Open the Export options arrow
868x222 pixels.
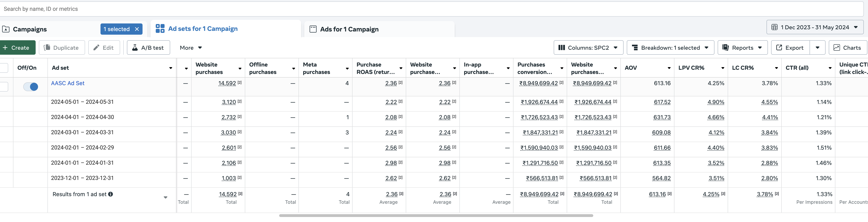818,47
